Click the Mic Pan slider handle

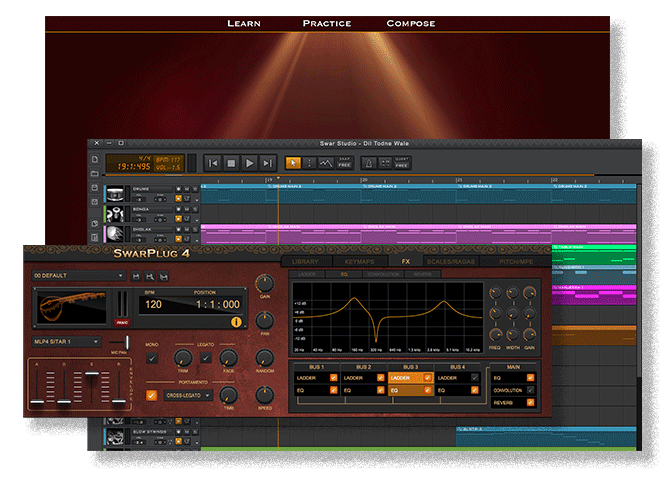[x=127, y=342]
